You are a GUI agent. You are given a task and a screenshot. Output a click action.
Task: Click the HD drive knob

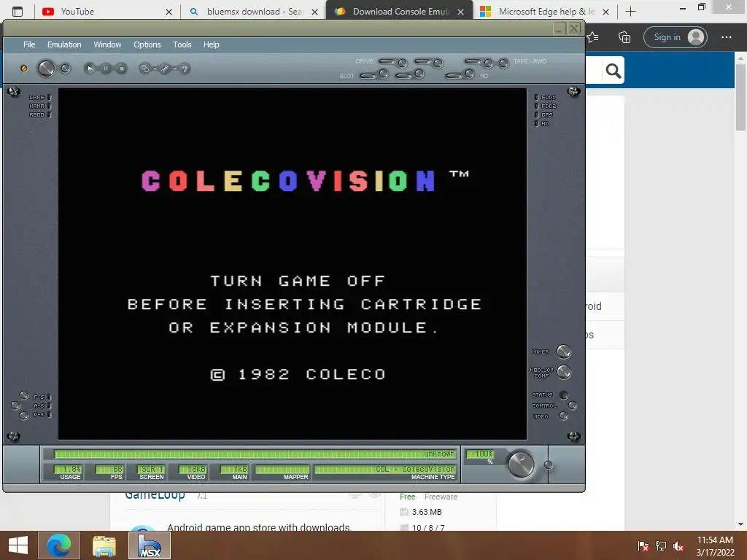tap(470, 74)
